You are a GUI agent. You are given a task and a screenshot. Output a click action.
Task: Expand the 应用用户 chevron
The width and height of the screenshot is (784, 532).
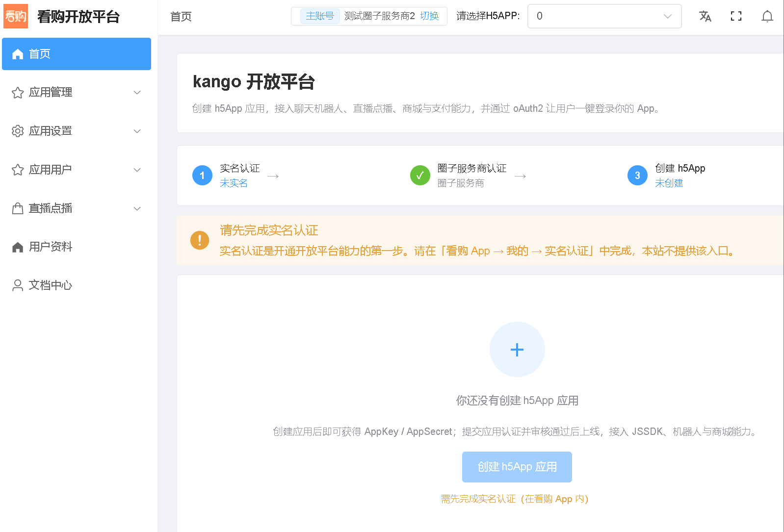tap(137, 170)
